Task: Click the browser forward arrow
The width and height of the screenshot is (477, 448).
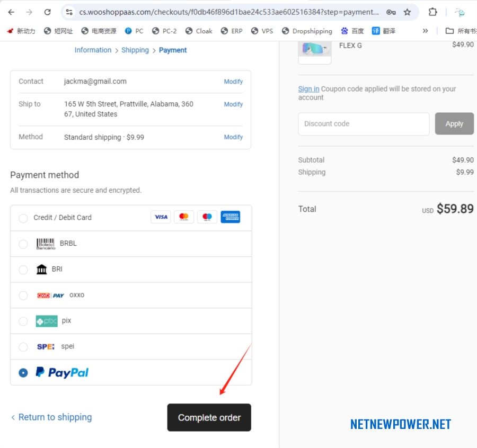Action: pyautogui.click(x=29, y=12)
